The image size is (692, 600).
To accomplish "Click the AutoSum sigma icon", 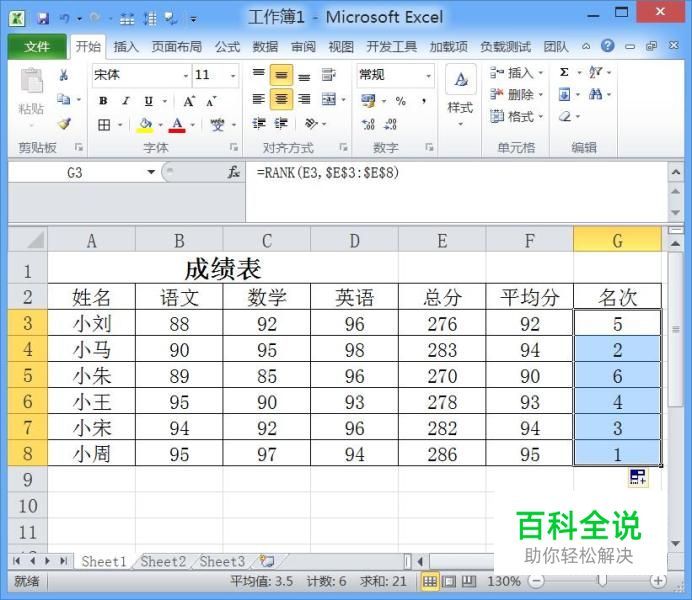I will tap(564, 72).
